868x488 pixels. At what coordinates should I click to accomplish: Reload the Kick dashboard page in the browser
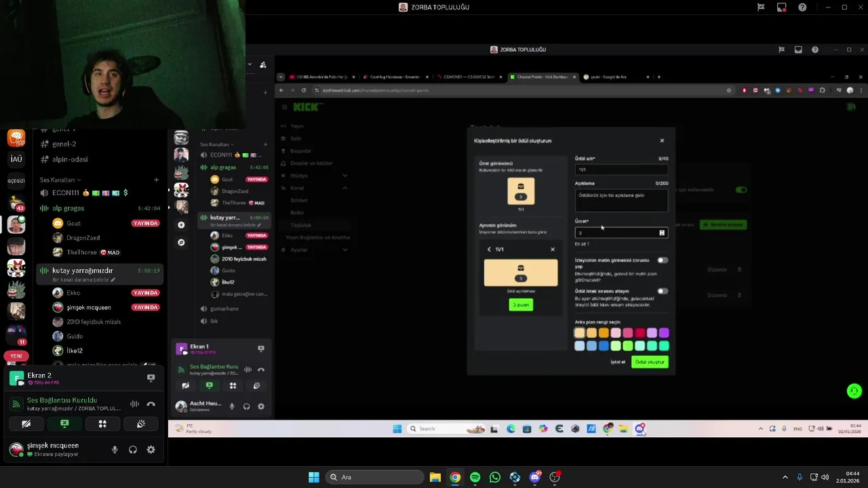click(x=303, y=90)
